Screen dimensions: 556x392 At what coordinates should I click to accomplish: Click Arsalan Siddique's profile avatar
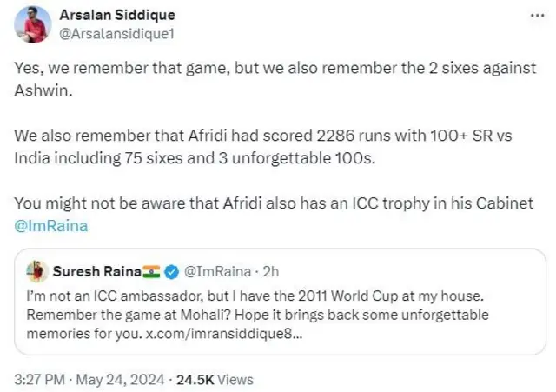click(x=36, y=26)
